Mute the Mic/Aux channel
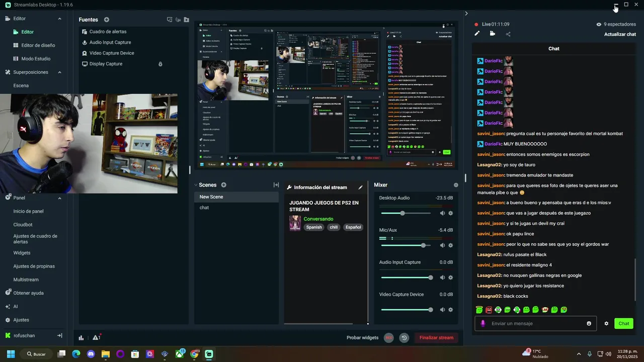 point(442,245)
